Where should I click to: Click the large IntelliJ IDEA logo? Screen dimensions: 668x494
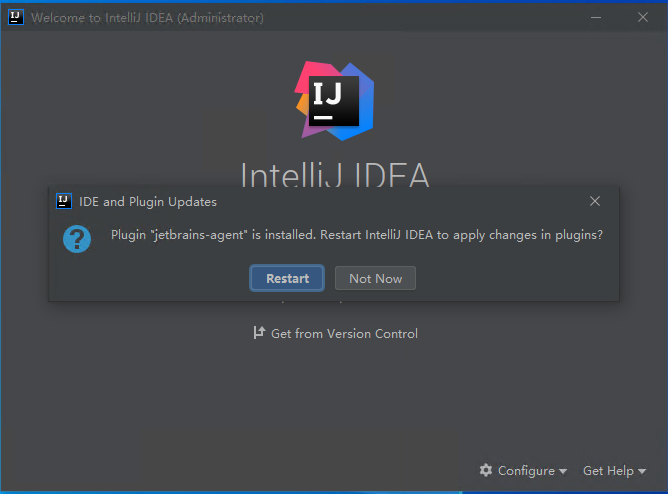pyautogui.click(x=334, y=101)
